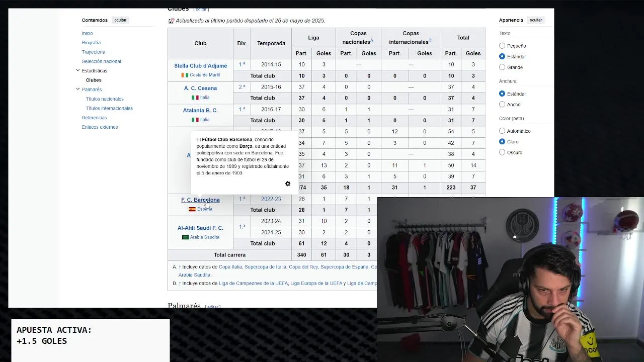
Task: Open 1.ª division link in Atalanta row
Action: [x=242, y=109]
